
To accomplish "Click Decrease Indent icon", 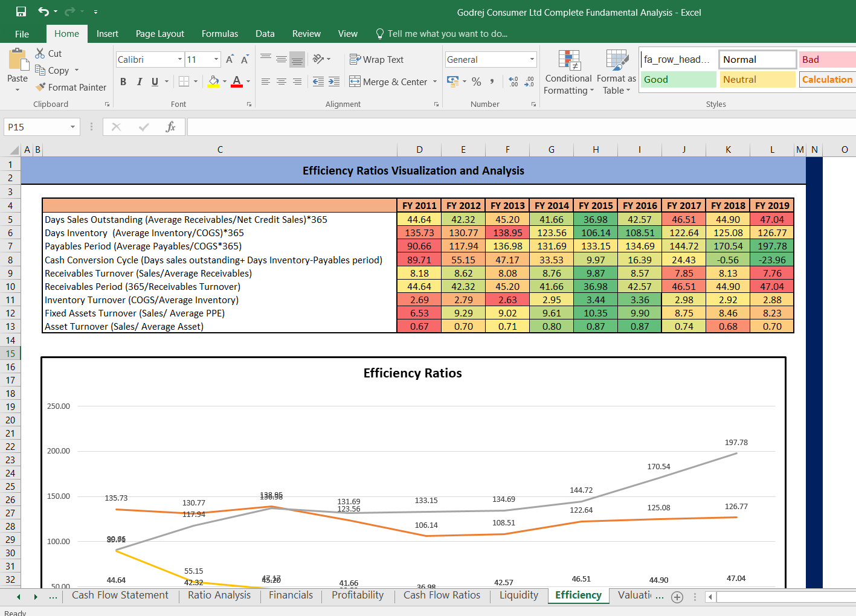I will coord(318,82).
